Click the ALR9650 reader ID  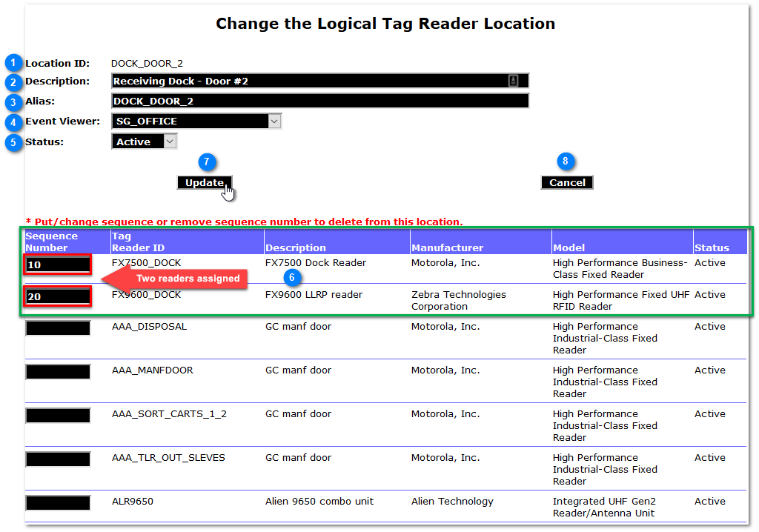[132, 501]
